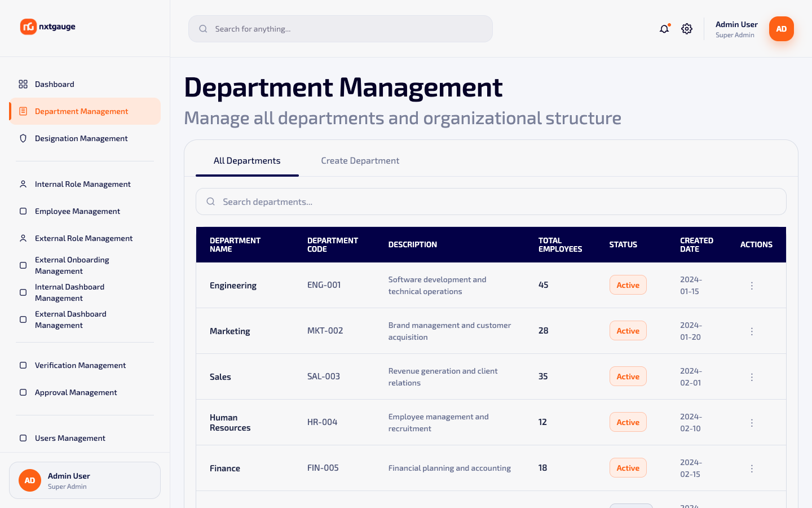This screenshot has width=812, height=508.
Task: Switch to the Create Department tab
Action: 360,161
